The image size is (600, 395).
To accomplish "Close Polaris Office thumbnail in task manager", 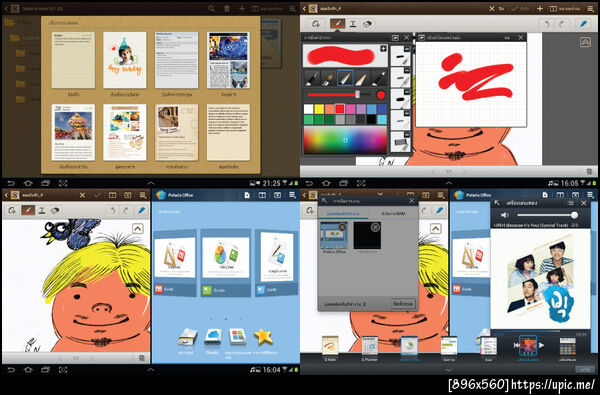I will pyautogui.click(x=342, y=227).
